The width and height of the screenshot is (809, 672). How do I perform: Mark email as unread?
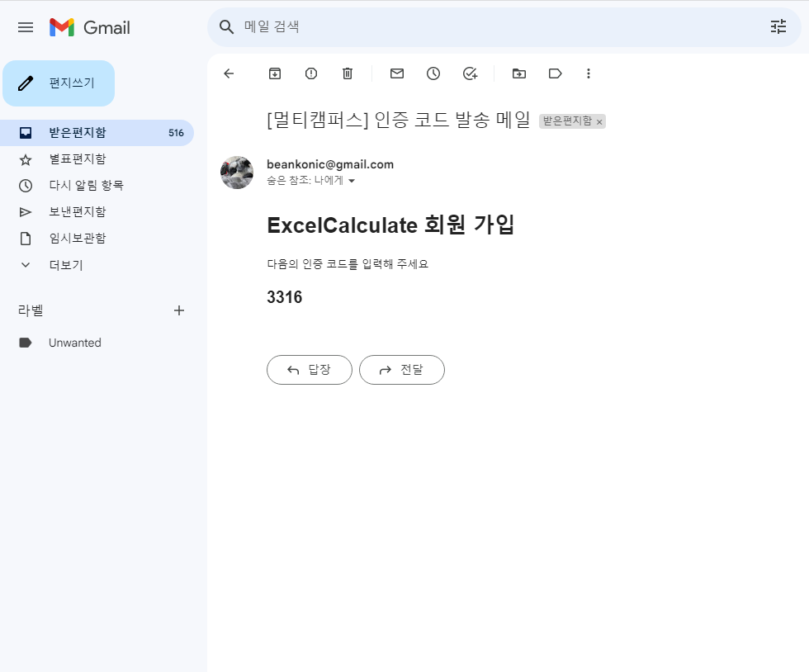[x=397, y=73]
